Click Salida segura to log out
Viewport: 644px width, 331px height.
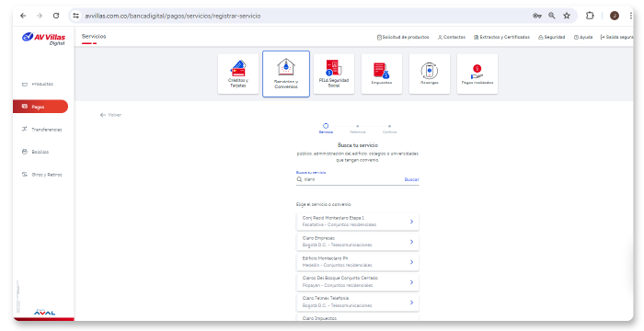[x=616, y=37]
